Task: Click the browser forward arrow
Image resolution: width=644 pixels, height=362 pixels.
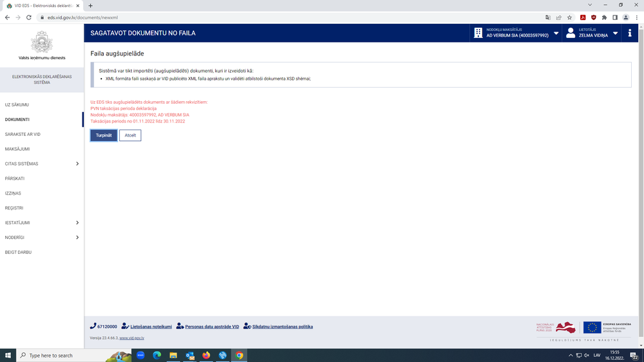Action: (x=17, y=17)
